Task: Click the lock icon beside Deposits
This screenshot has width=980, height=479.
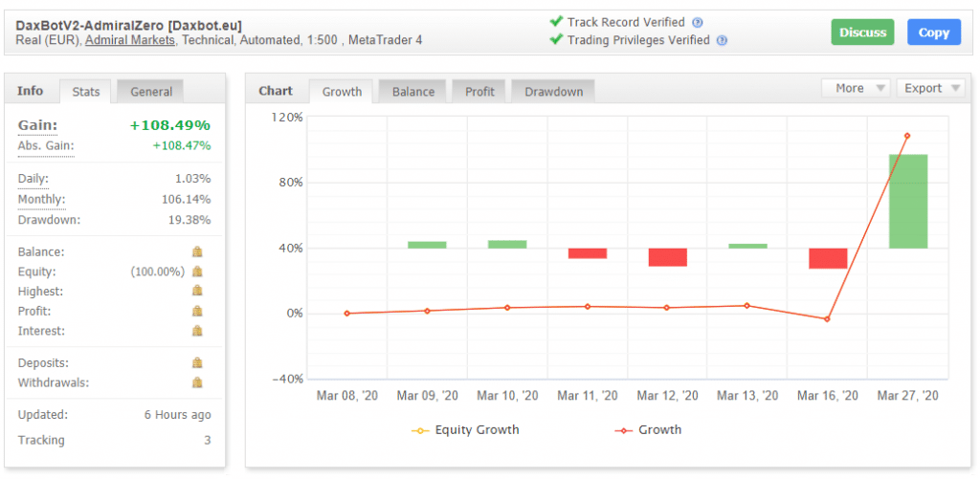Action: [x=197, y=362]
